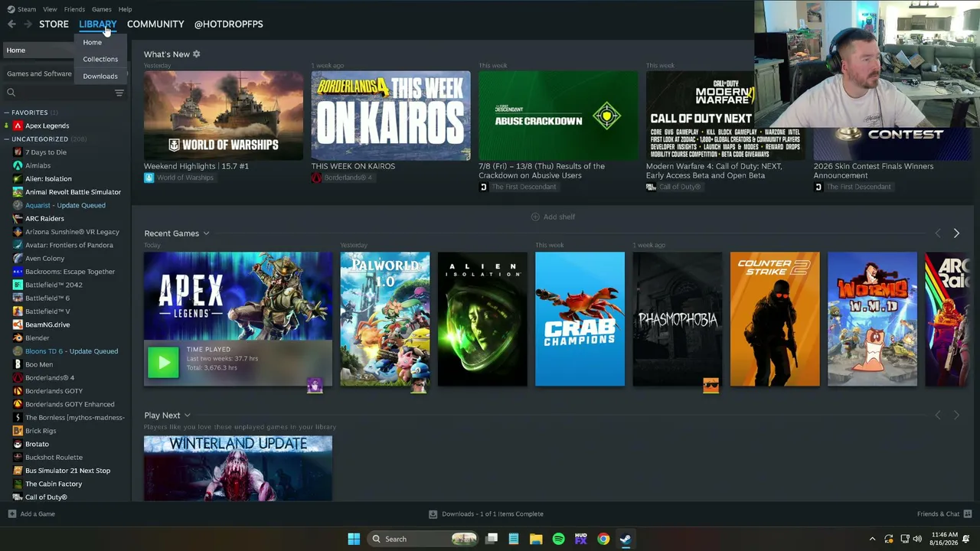980x551 pixels.
Task: Open the volume icon in system tray
Action: pos(918,539)
